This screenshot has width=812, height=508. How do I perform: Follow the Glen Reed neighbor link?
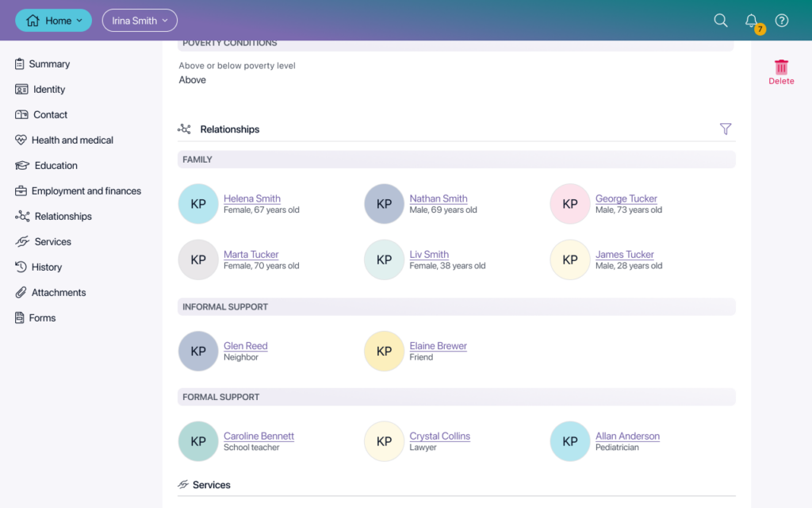(246, 346)
